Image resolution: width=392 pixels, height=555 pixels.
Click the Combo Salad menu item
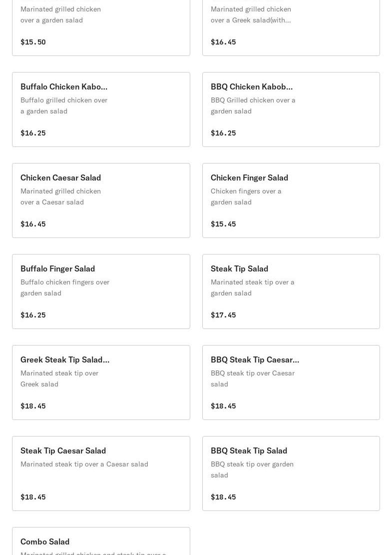tap(101, 541)
